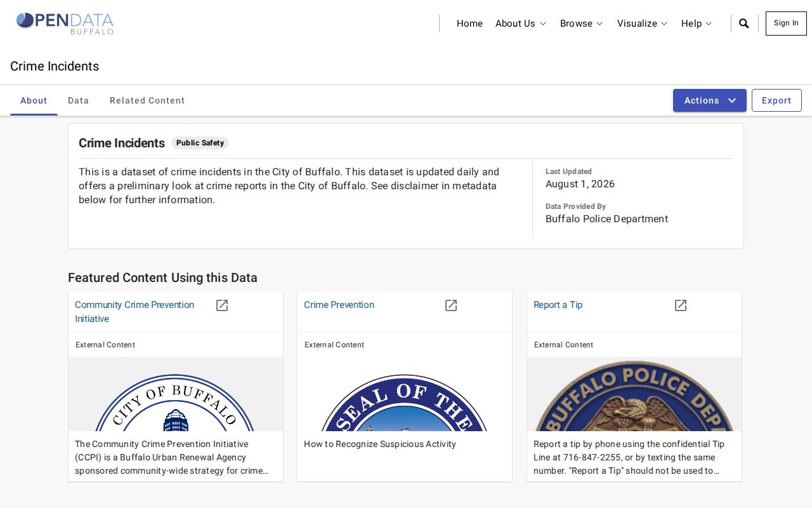
Task: Switch to the Data tab
Action: [79, 100]
